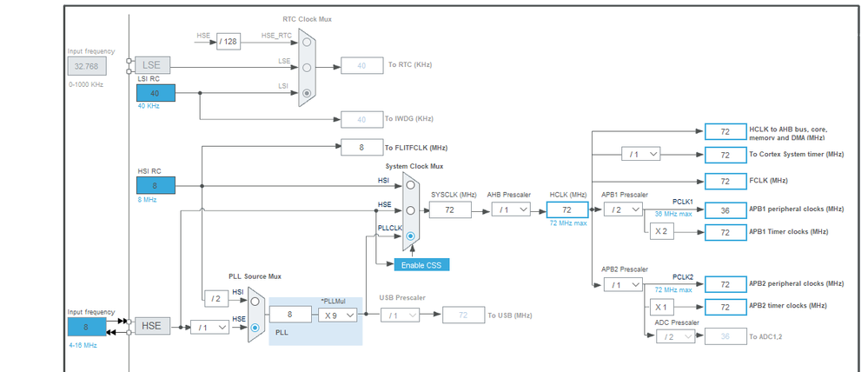Select HSE in PLL Source Mux
The height and width of the screenshot is (372, 868).
[255, 327]
